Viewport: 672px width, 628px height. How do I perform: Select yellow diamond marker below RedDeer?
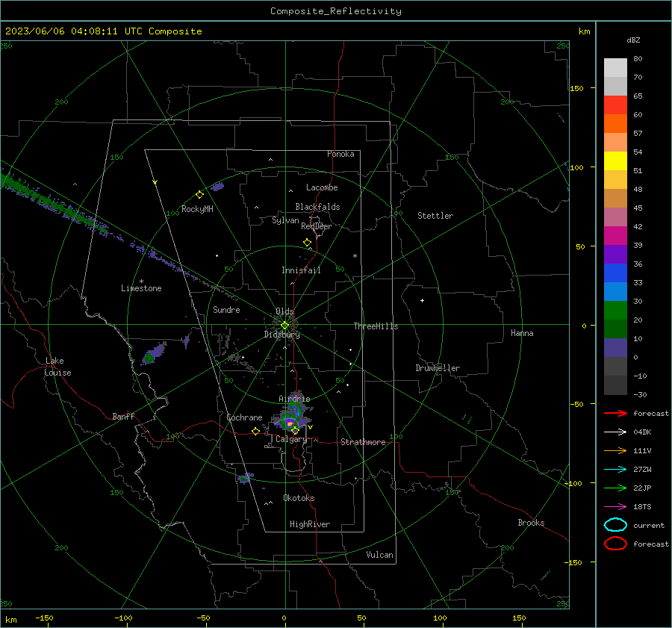pyautogui.click(x=307, y=243)
